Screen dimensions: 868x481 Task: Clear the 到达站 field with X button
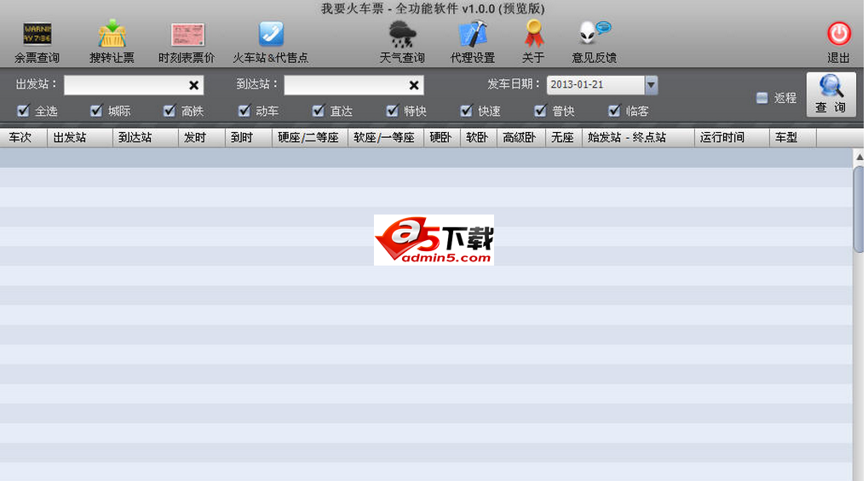click(x=414, y=85)
